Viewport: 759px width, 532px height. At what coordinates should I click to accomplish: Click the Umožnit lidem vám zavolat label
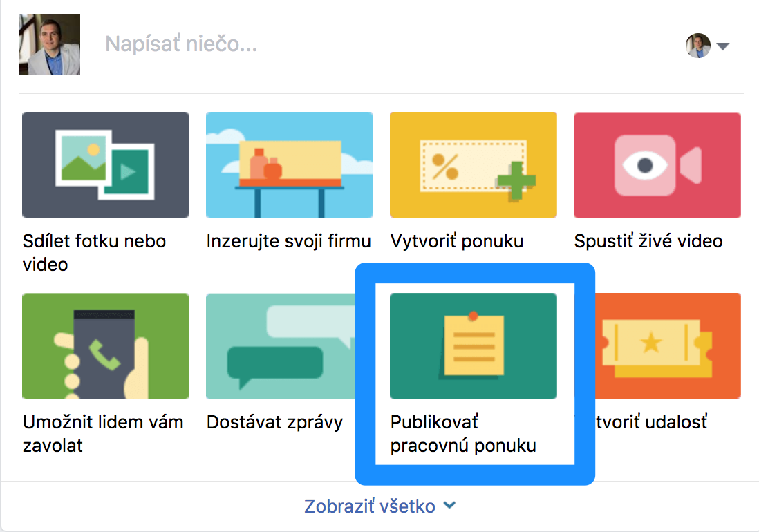[x=103, y=433]
